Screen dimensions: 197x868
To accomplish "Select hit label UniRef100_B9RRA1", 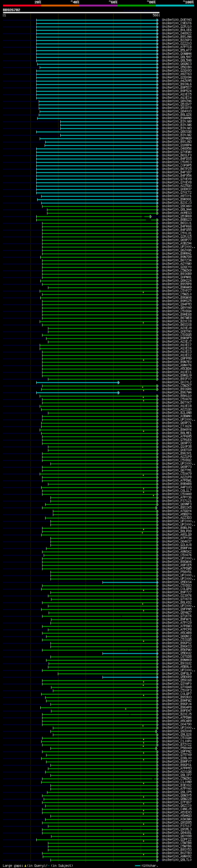I will tap(177, 253).
